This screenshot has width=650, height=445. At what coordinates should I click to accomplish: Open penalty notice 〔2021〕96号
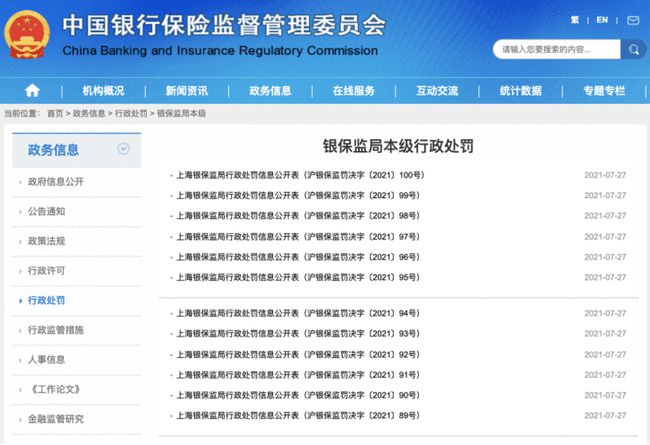(x=298, y=257)
